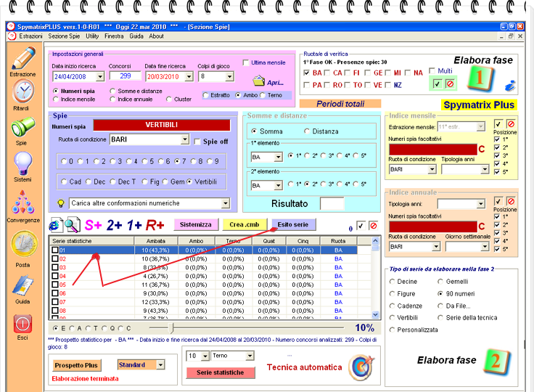The width and height of the screenshot is (534, 392).
Task: Click the Concorsi input field
Action: click(x=125, y=76)
